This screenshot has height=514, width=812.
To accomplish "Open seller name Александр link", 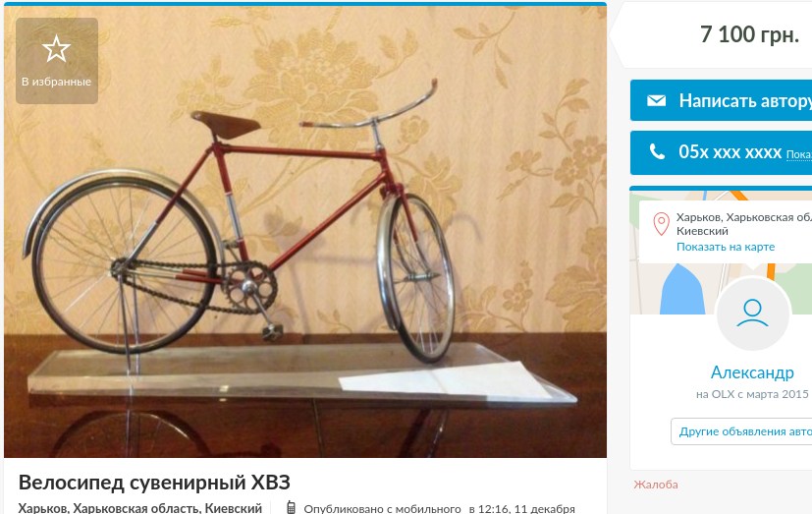I will click(752, 372).
